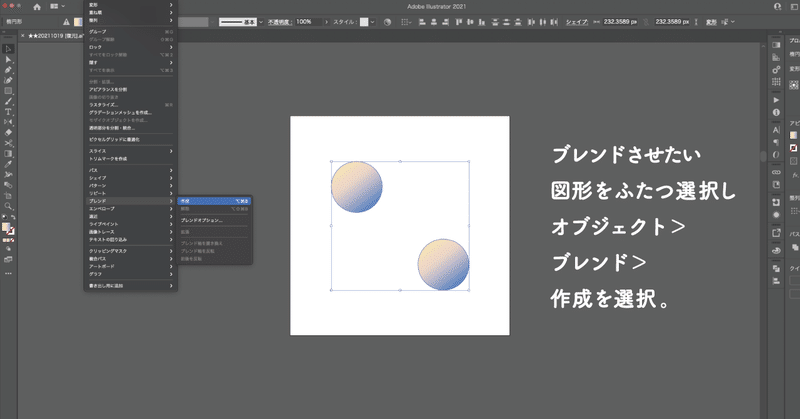Expand the opacity 100% arrow

pos(327,22)
